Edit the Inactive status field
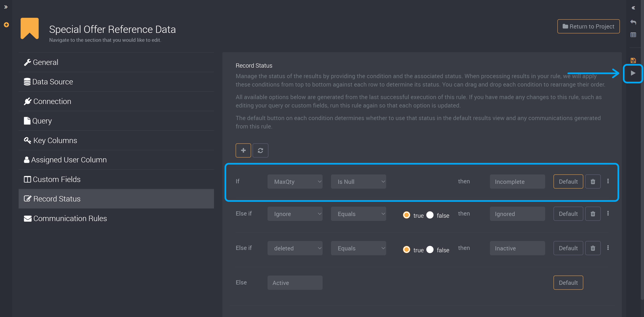The height and width of the screenshot is (317, 644). pyautogui.click(x=517, y=248)
